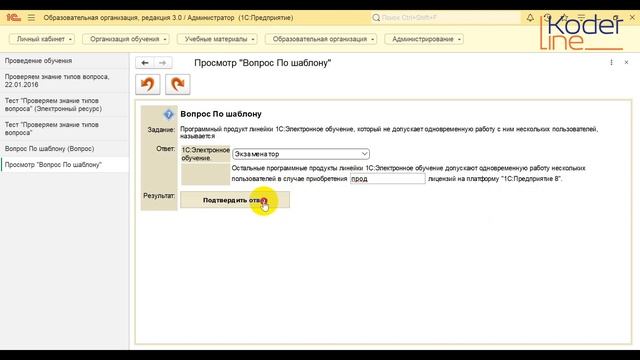The height and width of the screenshot is (360, 640).
Task: Click the 1C logo icon
Action: tap(13, 18)
